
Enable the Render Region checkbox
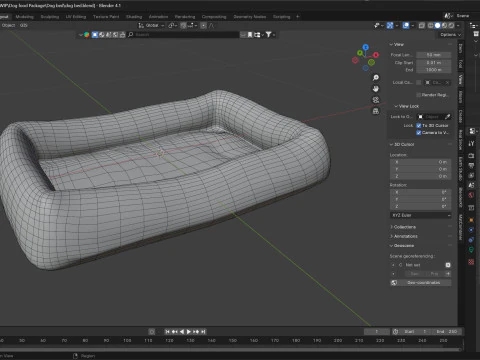(419, 95)
